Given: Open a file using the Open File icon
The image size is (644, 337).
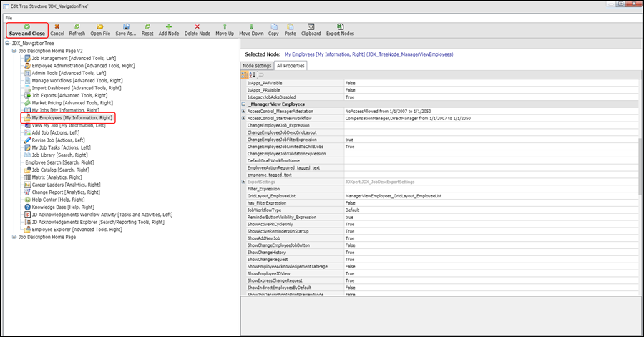Looking at the screenshot, I should coord(100,29).
